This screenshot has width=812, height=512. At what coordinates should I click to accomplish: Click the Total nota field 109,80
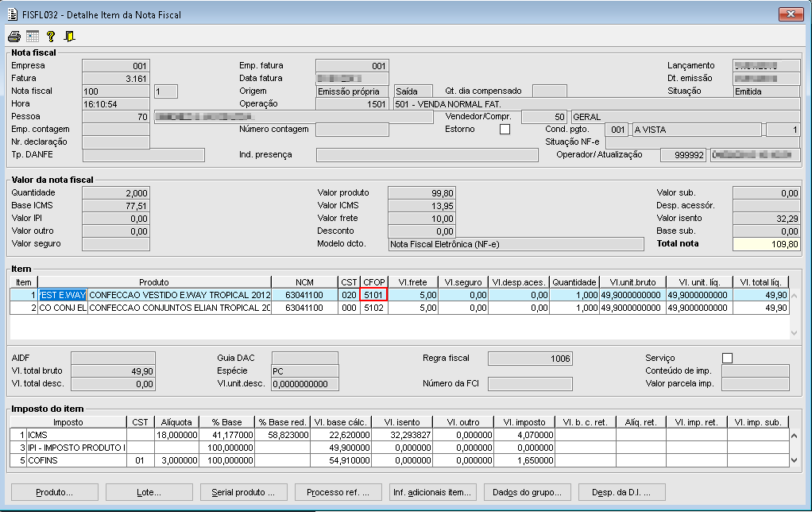coord(767,244)
